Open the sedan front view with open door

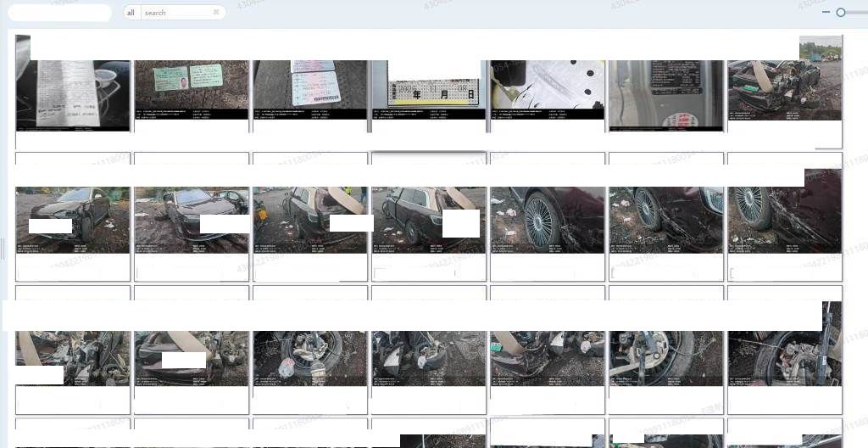[192, 220]
